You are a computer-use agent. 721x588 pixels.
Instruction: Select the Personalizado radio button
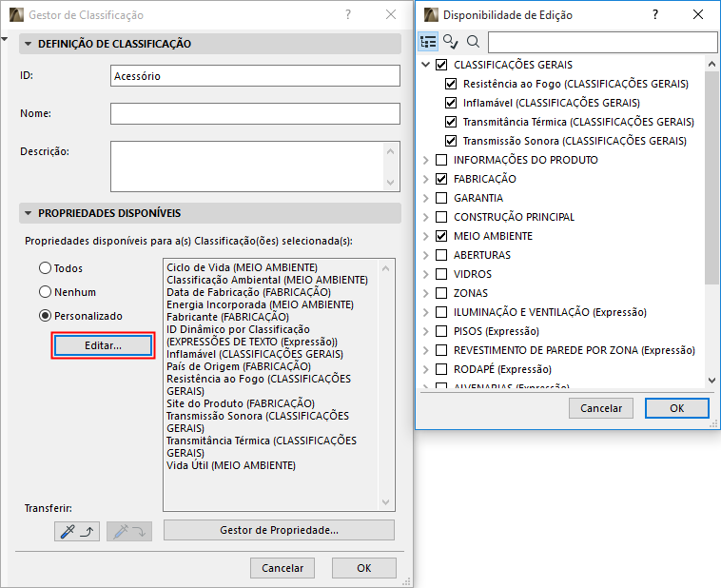45,316
